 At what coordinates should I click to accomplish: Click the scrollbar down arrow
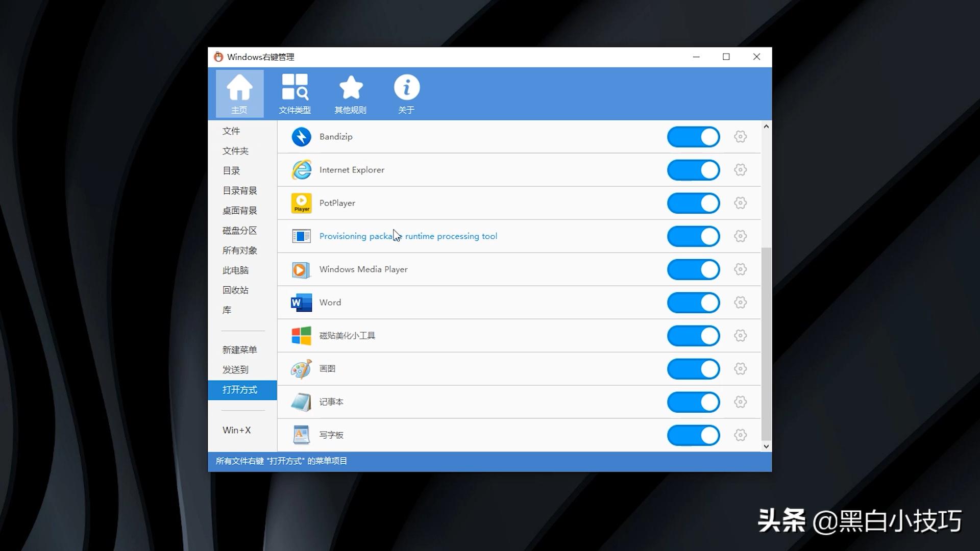pyautogui.click(x=766, y=446)
